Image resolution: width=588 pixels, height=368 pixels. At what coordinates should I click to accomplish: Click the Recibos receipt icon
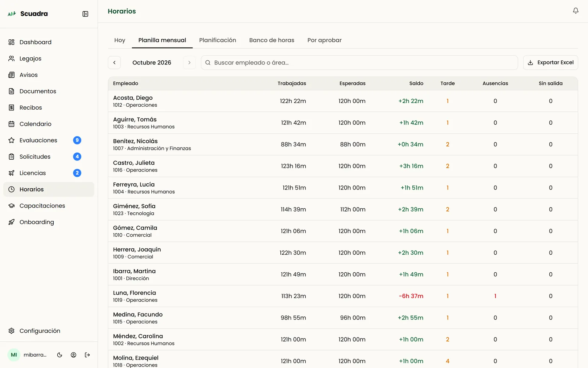pyautogui.click(x=11, y=107)
